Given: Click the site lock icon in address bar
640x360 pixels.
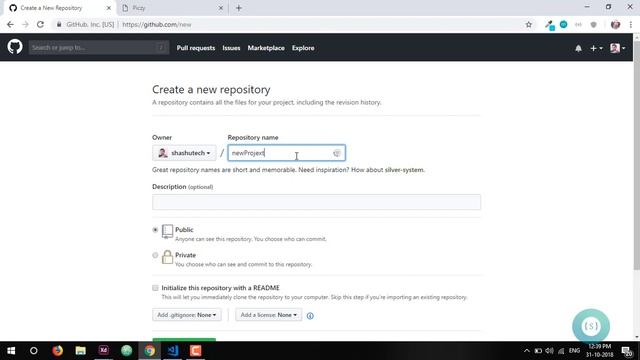Looking at the screenshot, I should (59, 24).
